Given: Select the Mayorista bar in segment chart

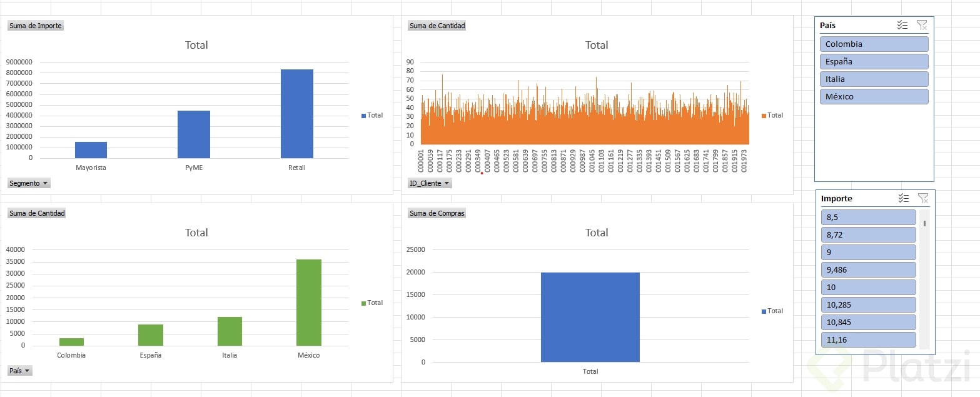Looking at the screenshot, I should tap(91, 150).
